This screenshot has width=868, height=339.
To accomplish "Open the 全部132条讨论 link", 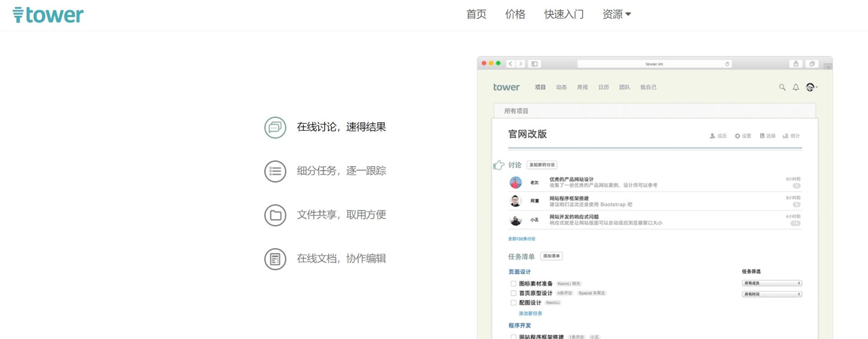I will (522, 239).
